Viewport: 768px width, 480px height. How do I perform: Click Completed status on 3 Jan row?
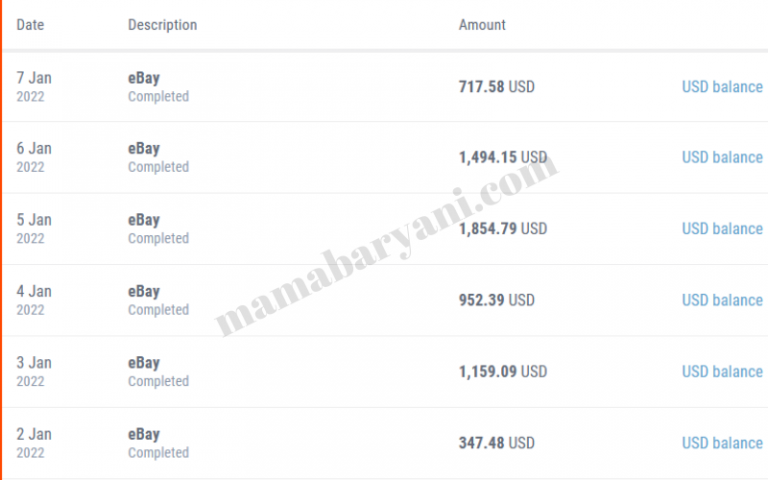tap(158, 381)
